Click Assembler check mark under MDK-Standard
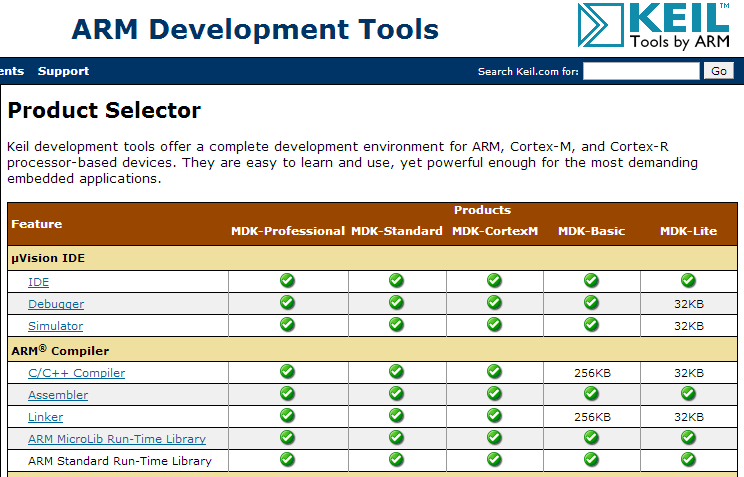This screenshot has width=744, height=477. pyautogui.click(x=396, y=393)
